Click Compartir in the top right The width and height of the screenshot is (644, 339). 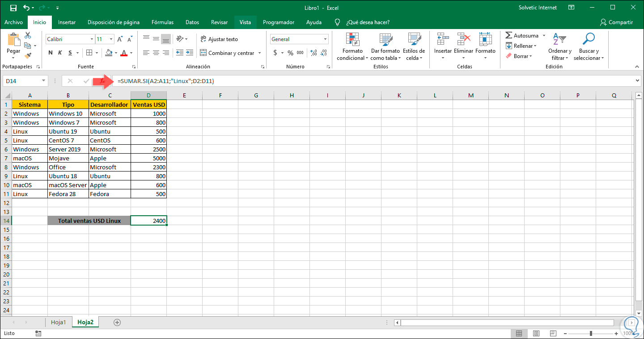pos(620,22)
